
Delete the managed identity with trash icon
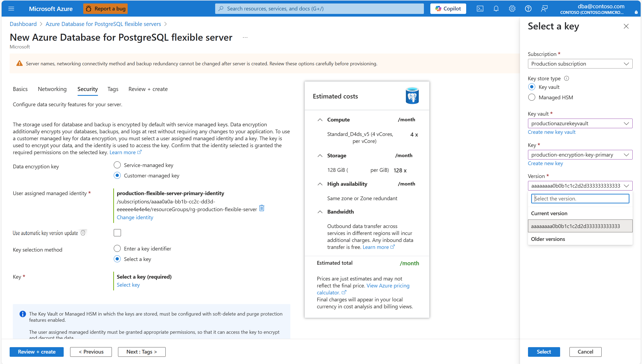click(262, 208)
